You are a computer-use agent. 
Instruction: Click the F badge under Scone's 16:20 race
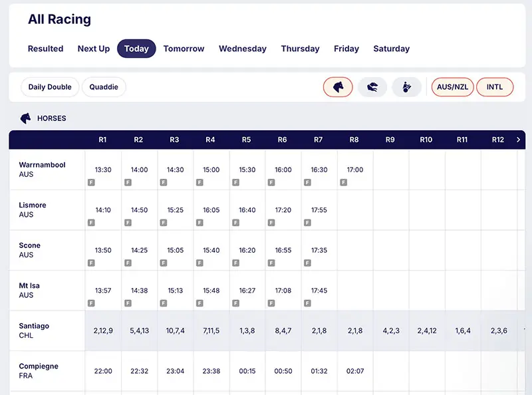[x=235, y=261]
